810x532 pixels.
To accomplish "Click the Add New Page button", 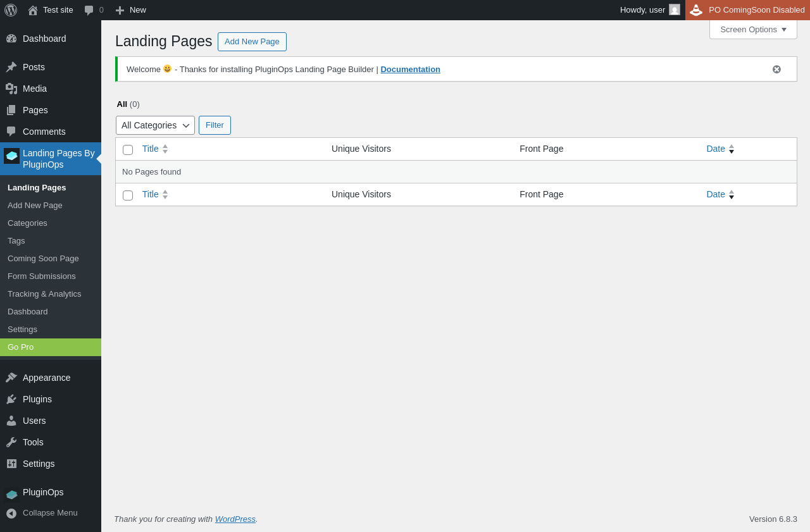I will coord(252,42).
